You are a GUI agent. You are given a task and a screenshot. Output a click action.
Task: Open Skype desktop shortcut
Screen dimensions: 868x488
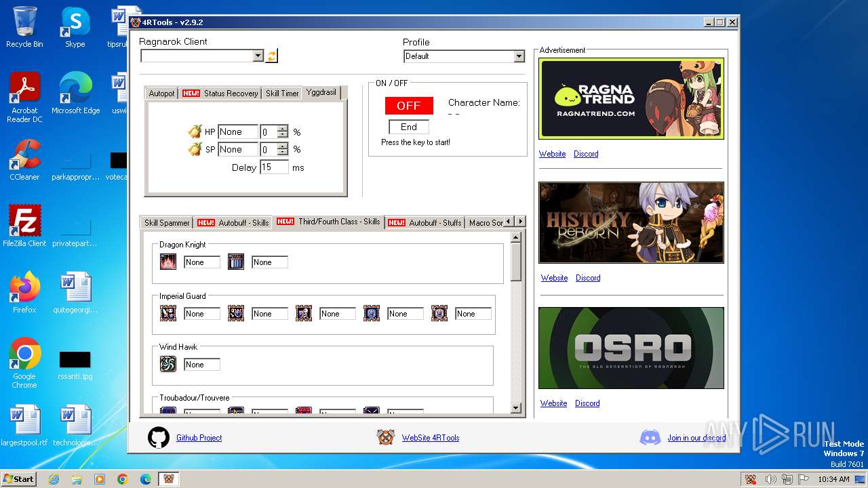pyautogui.click(x=75, y=27)
